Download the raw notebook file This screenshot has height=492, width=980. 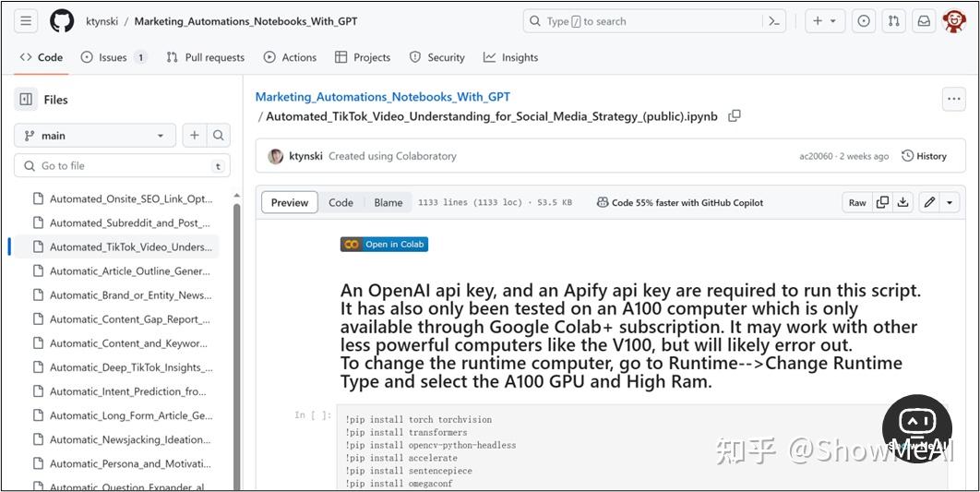point(903,203)
